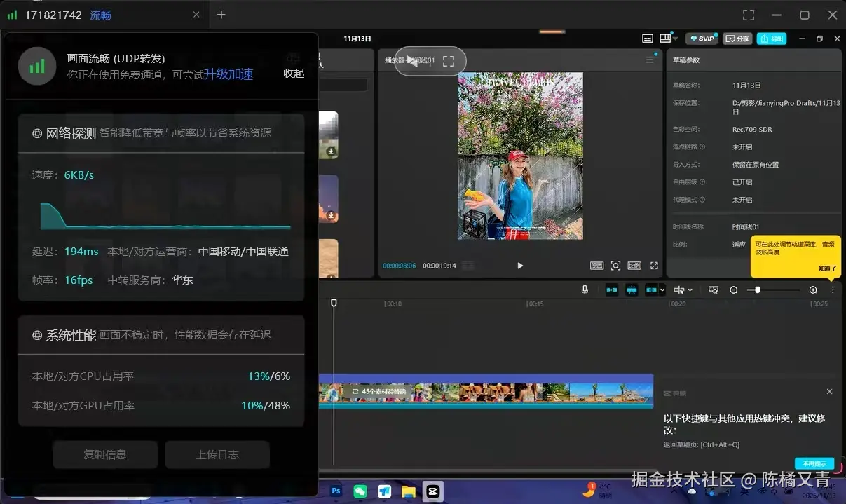Click the info icon beside 浮点链路
Image resolution: width=846 pixels, height=504 pixels.
pos(702,147)
